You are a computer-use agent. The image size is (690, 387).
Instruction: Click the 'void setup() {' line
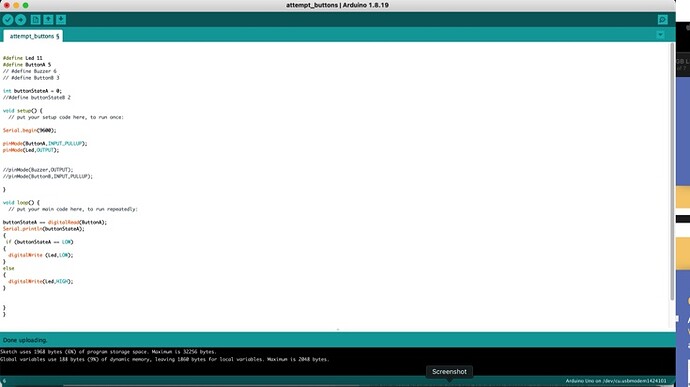(x=23, y=111)
